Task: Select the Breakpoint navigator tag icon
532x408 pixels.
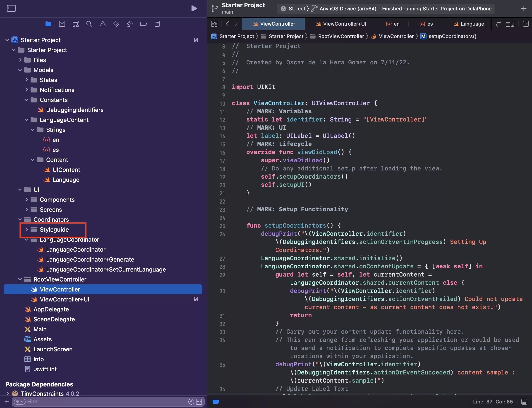Action: pos(143,24)
